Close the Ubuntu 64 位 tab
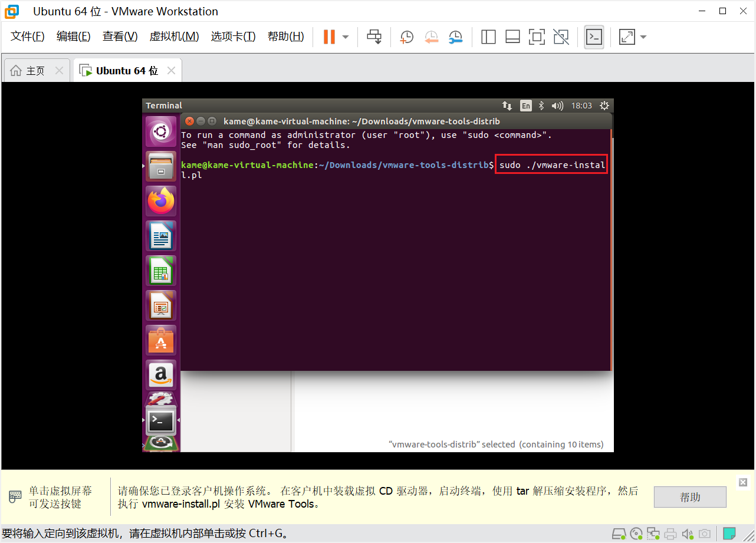The image size is (756, 543). (171, 71)
